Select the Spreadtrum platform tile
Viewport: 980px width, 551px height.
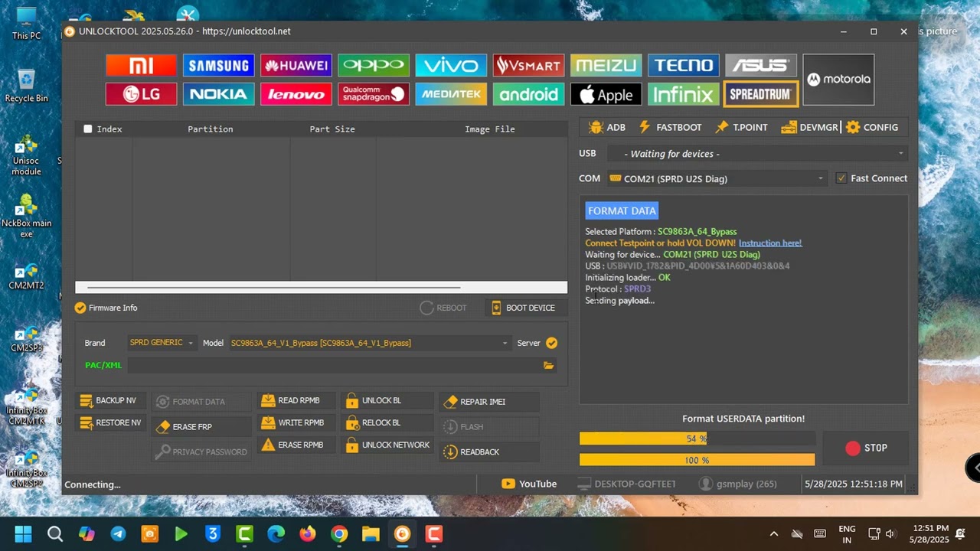[x=760, y=94]
